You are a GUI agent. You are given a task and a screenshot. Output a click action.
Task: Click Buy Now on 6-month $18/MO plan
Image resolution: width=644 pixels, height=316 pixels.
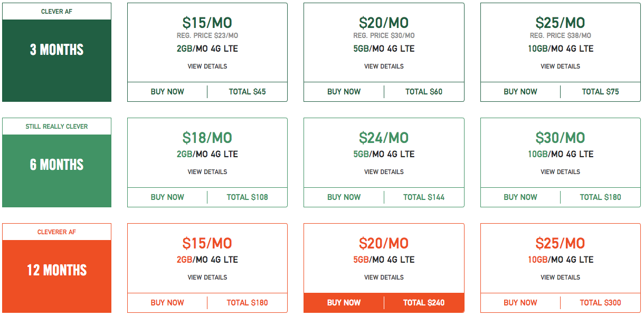167,197
